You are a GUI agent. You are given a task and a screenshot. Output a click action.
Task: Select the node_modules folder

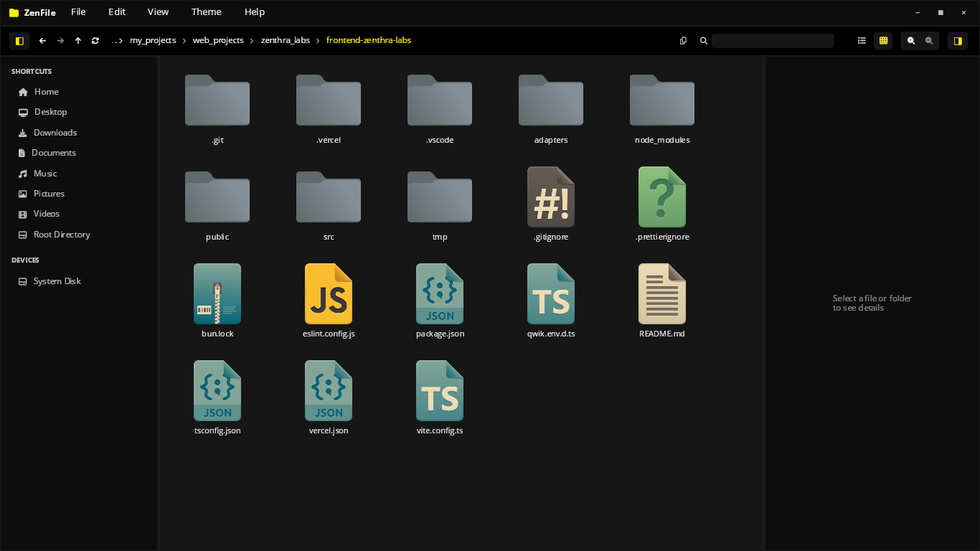click(662, 108)
